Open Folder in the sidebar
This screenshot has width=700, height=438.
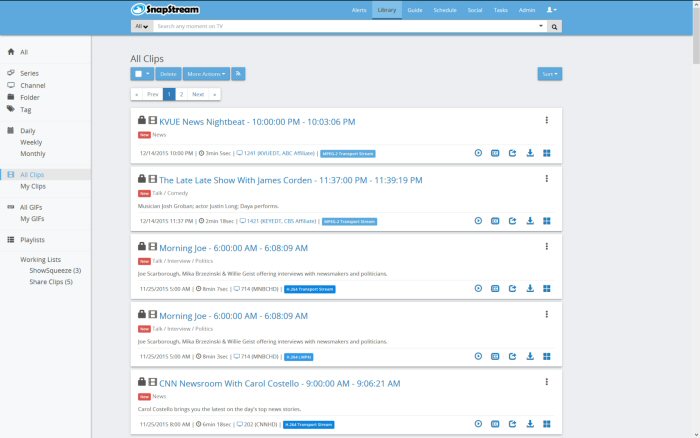click(29, 97)
